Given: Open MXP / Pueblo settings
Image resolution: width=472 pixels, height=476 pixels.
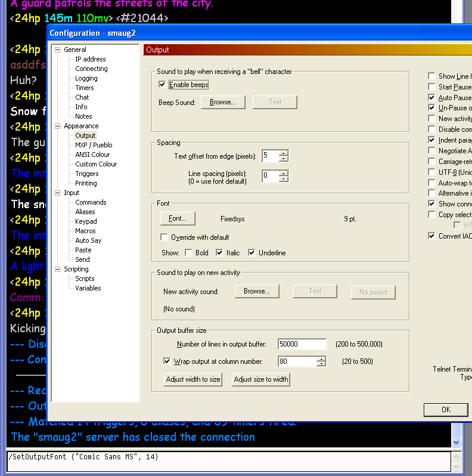Looking at the screenshot, I should point(94,145).
